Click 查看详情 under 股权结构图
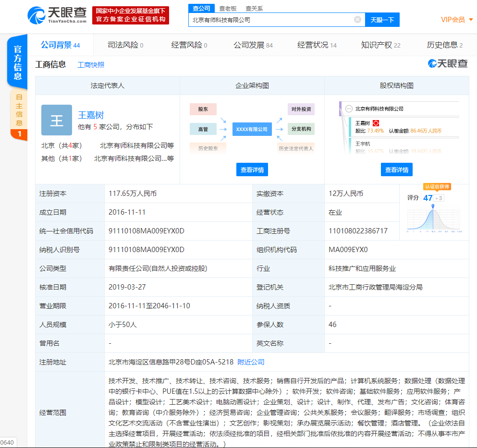This screenshot has height=448, width=477. click(396, 170)
